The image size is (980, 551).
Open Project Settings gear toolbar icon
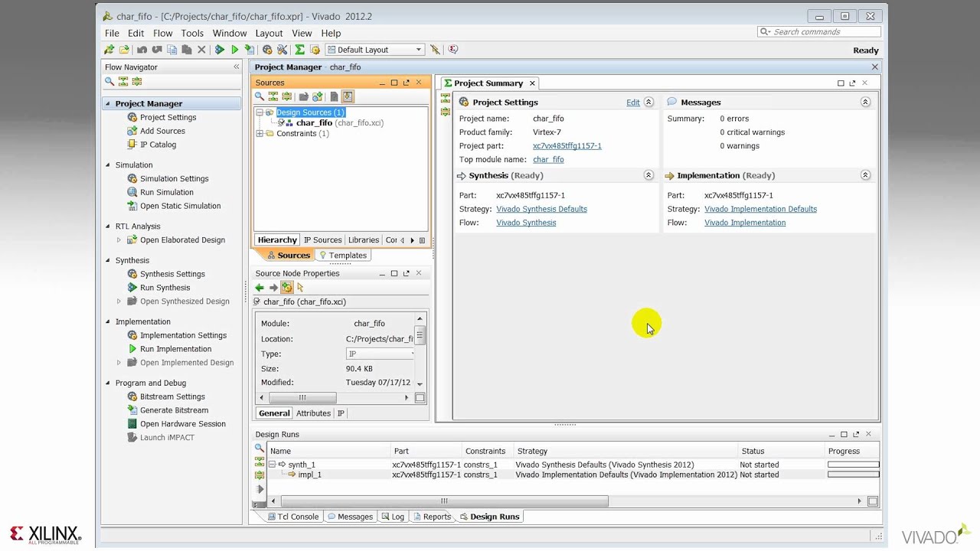(x=267, y=50)
